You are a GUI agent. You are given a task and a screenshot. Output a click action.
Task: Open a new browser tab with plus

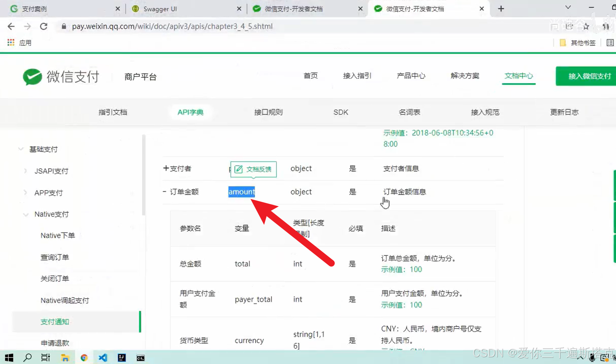click(501, 9)
